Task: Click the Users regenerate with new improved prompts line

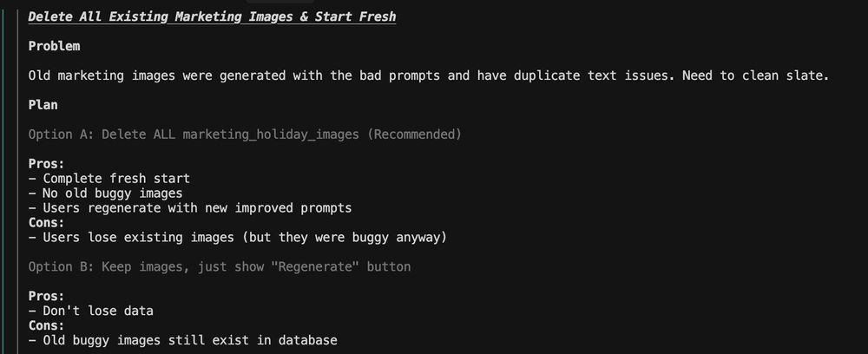Action: (x=190, y=208)
